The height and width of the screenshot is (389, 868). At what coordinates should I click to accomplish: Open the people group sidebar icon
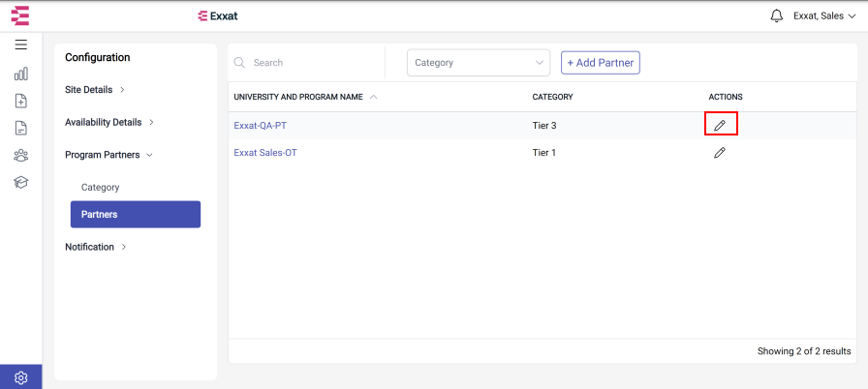[x=21, y=155]
